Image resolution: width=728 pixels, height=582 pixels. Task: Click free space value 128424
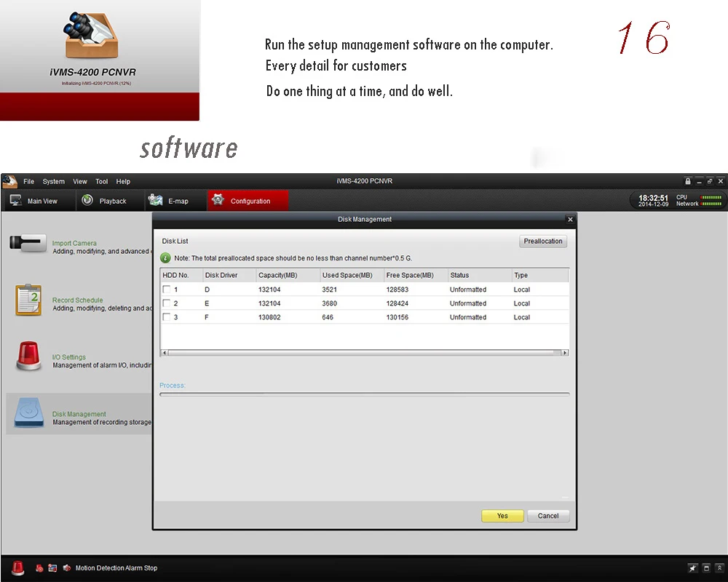pos(397,303)
